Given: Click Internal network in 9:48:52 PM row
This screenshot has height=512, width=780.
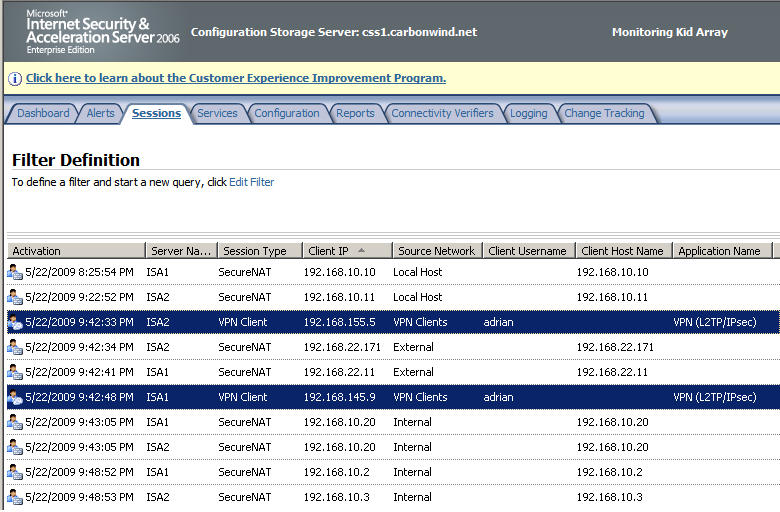Looking at the screenshot, I should (x=412, y=472).
